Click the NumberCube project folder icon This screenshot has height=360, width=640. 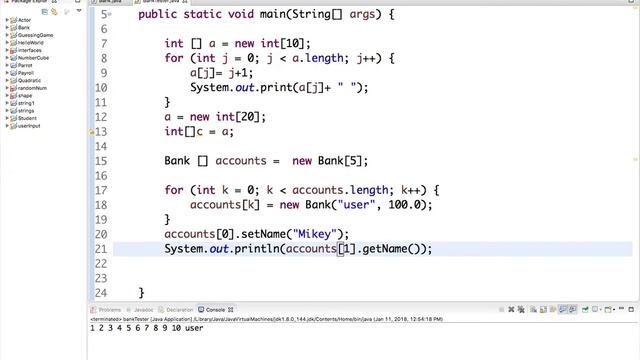13,58
